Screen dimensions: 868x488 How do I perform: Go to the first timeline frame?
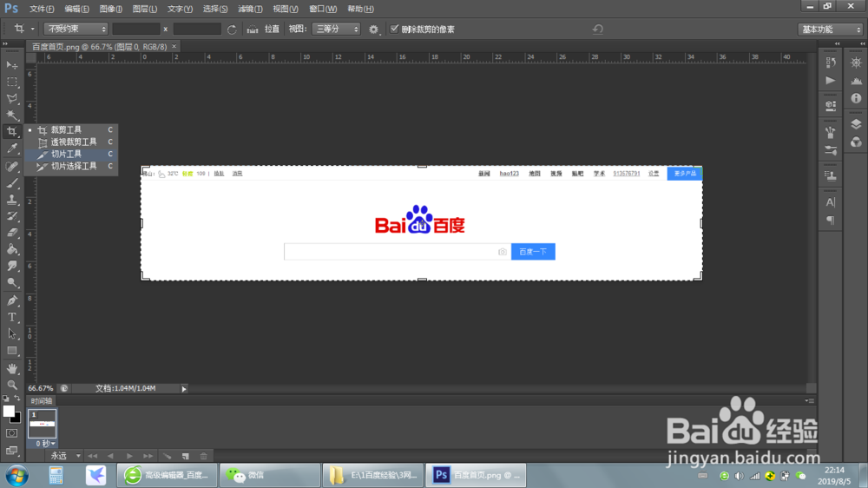point(93,456)
